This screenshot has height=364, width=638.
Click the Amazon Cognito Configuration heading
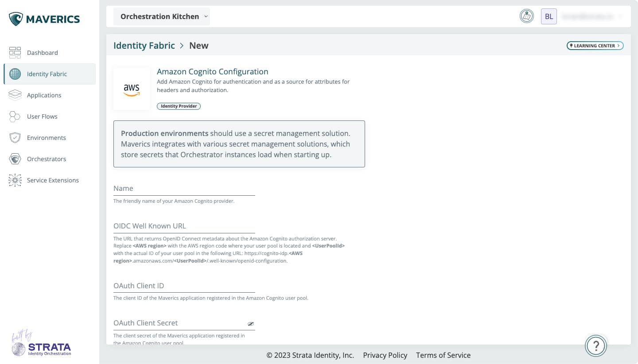213,72
